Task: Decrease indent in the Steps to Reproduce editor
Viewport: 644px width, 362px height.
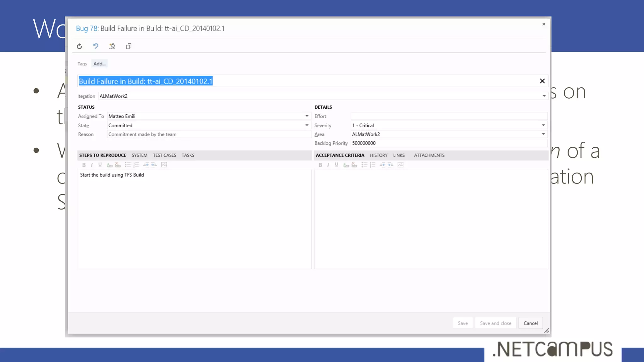Action: click(x=146, y=165)
